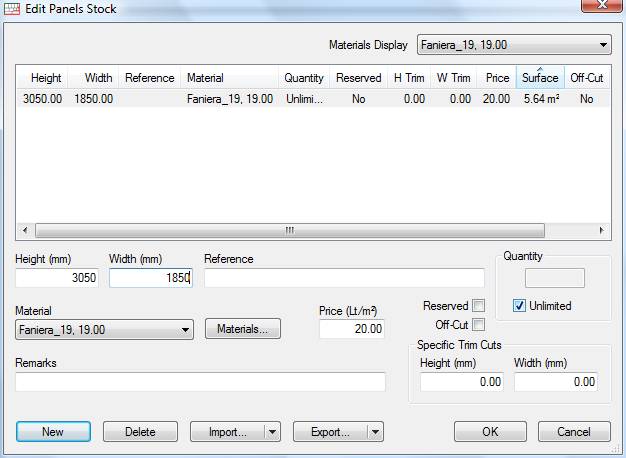The image size is (626, 458).
Task: Click the H Trim column header
Action: pyautogui.click(x=409, y=78)
